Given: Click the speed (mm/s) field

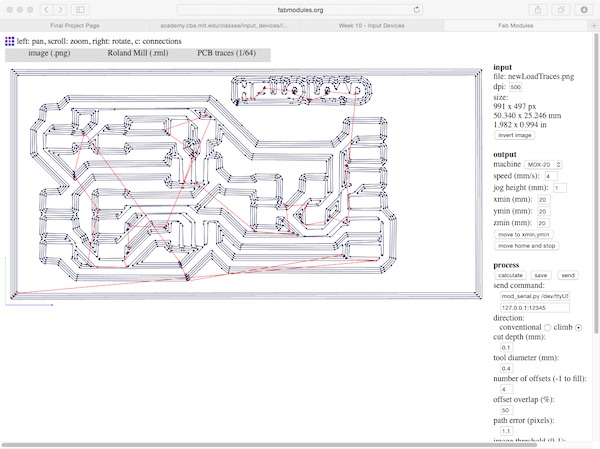Looking at the screenshot, I should click(x=551, y=176).
